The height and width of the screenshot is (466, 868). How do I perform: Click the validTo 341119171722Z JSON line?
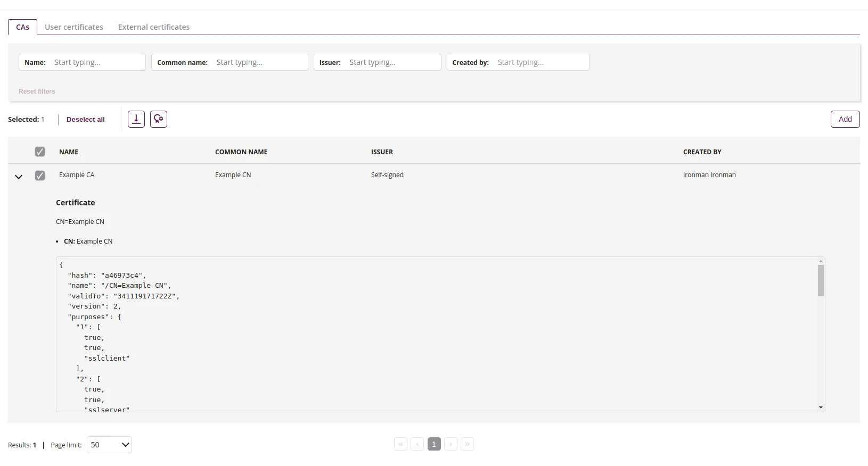(124, 296)
